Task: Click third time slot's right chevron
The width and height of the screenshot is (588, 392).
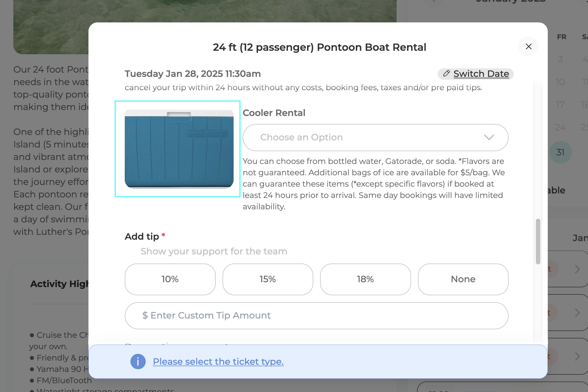Action: 578,357
